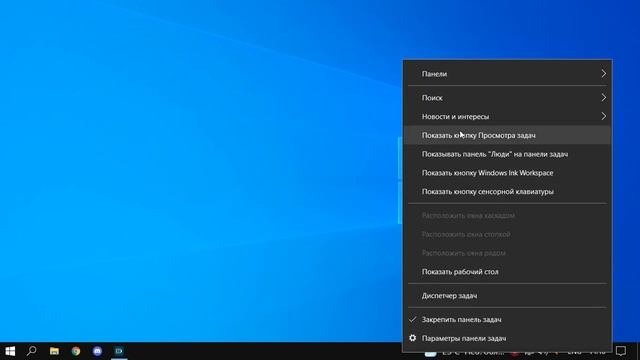Uncheck Закрепить панель задач
Screen dimensions: 640x360
(507, 320)
